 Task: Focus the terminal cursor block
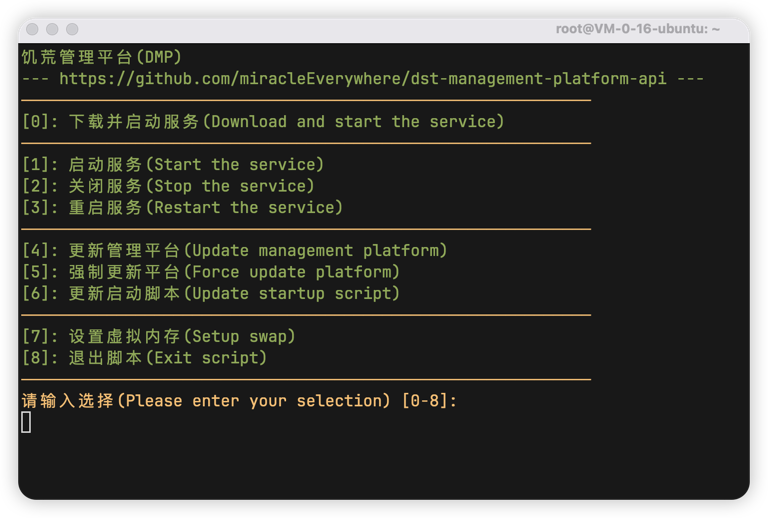tap(26, 422)
